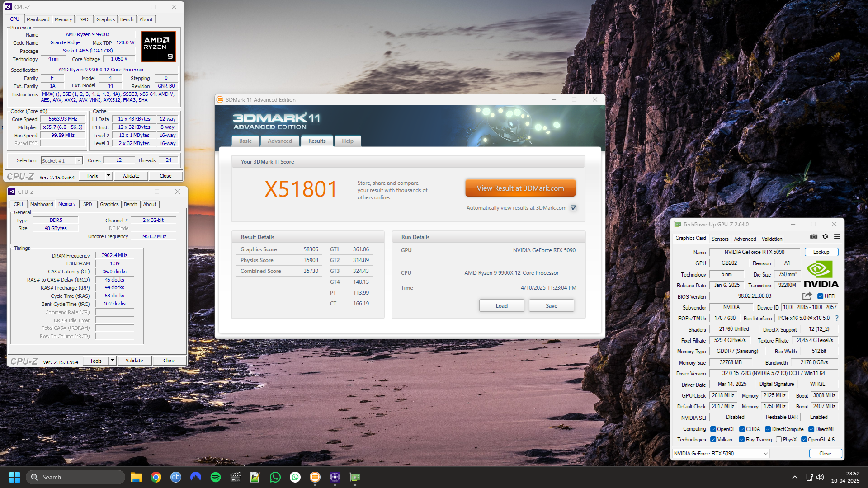Image resolution: width=868 pixels, height=488 pixels.
Task: Open the notepad editor icon on the taskbar
Action: tap(255, 477)
